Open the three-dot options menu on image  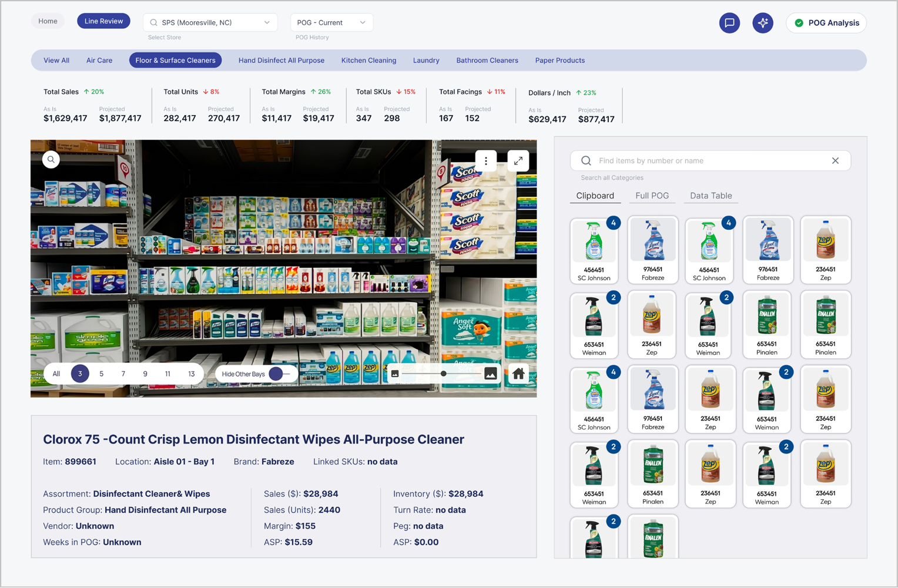point(486,161)
